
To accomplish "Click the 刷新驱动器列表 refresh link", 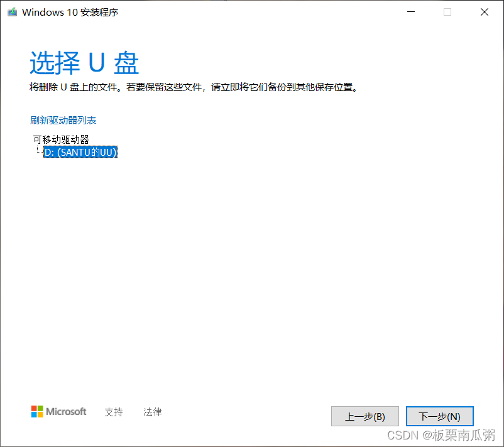I will tap(63, 120).
